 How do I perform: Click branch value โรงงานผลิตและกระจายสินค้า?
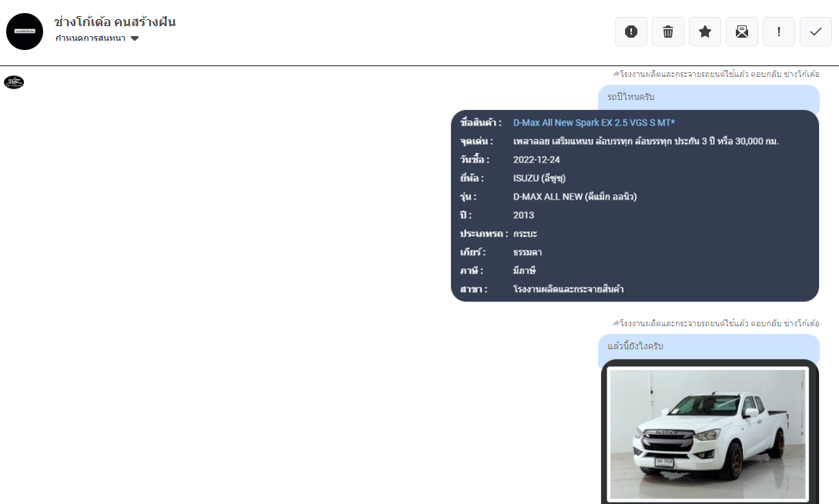point(568,289)
